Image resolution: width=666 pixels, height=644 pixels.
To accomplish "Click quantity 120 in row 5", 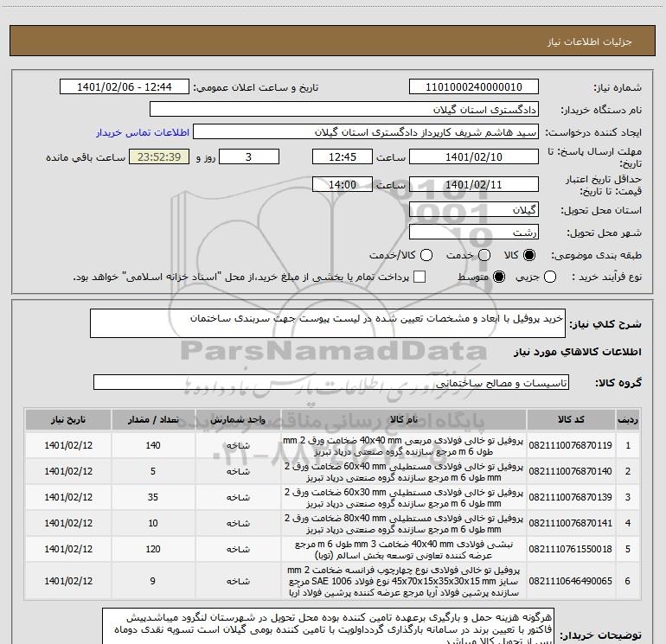I will (x=153, y=549).
